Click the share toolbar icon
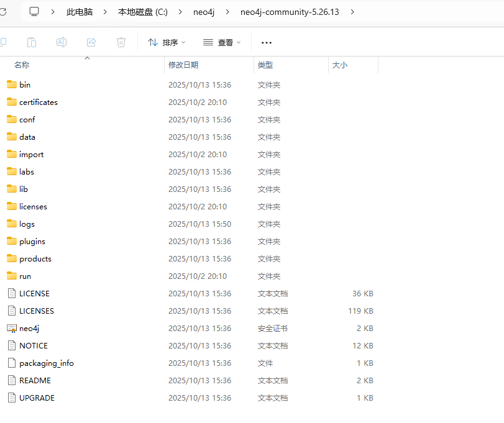This screenshot has width=504, height=423. pos(91,42)
